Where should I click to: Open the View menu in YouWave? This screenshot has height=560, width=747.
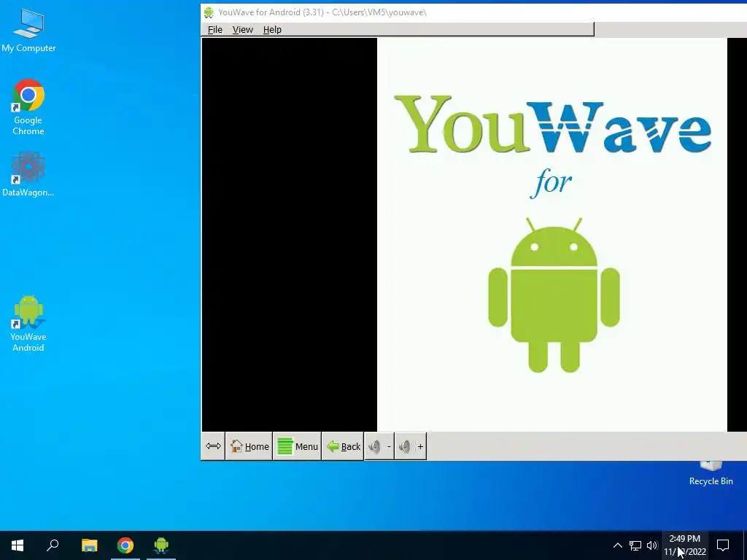coord(242,29)
